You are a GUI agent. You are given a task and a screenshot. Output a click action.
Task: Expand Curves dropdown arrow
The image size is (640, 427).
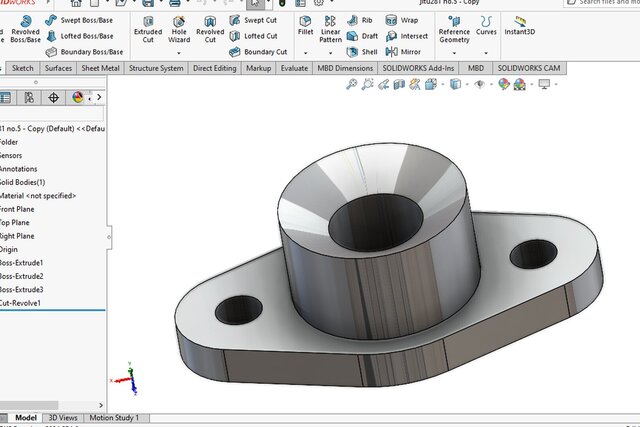point(486,53)
